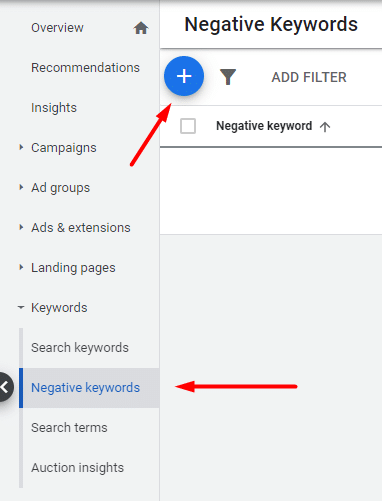The width and height of the screenshot is (382, 501).
Task: Click the ADD FILTER text
Action: 309,77
